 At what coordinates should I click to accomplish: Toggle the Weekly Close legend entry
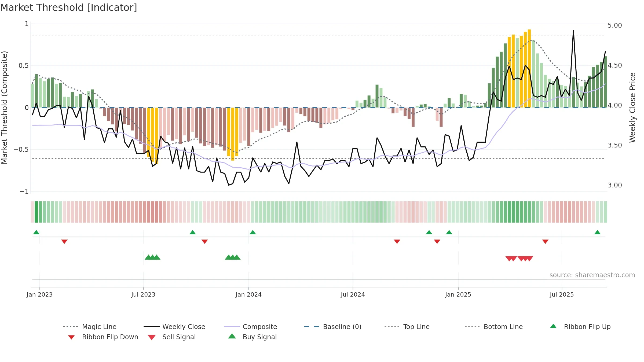(174, 327)
